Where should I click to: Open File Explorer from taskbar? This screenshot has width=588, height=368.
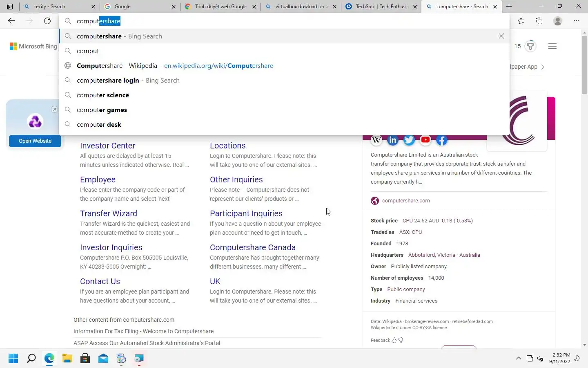pos(67,359)
